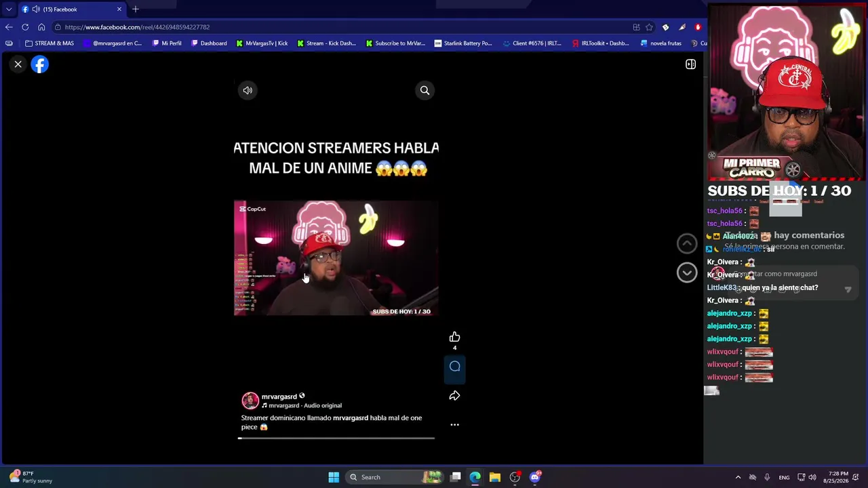
Task: Reload the current page
Action: pos(25,27)
